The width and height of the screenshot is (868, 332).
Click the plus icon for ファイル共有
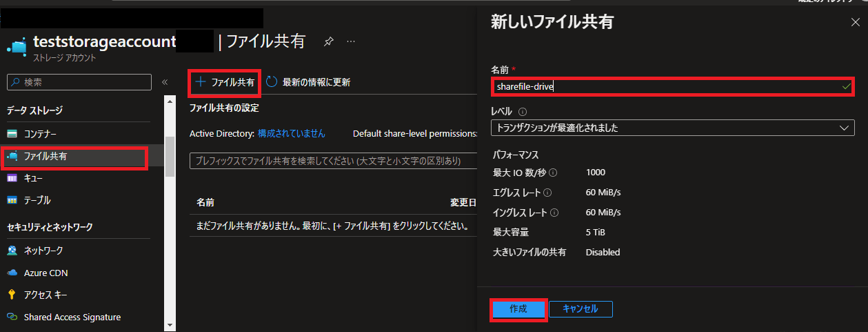point(201,81)
